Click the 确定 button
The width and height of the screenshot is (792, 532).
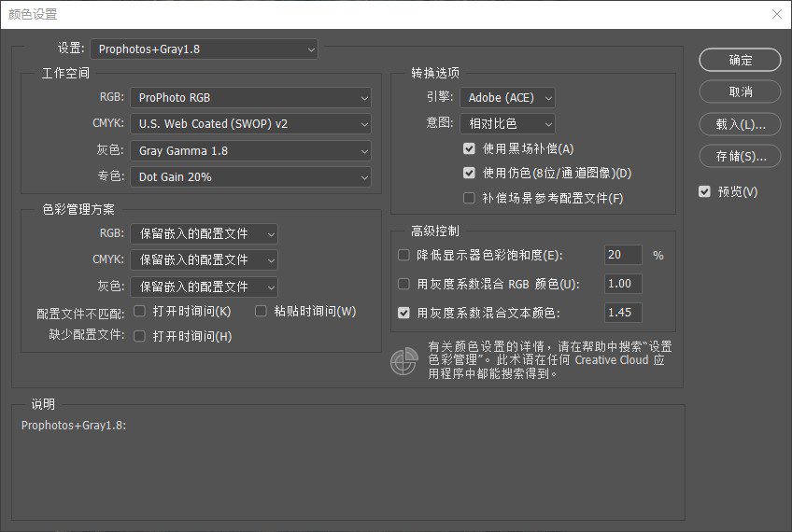[x=740, y=60]
